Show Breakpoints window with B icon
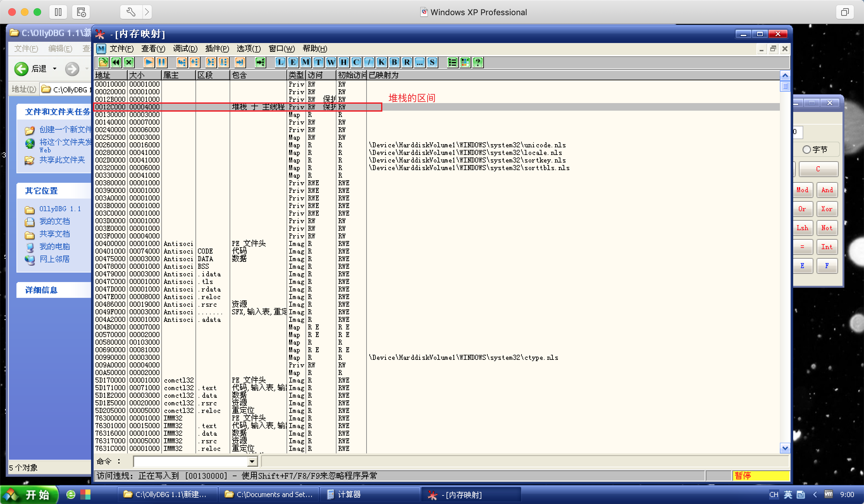This screenshot has height=504, width=864. (x=394, y=62)
